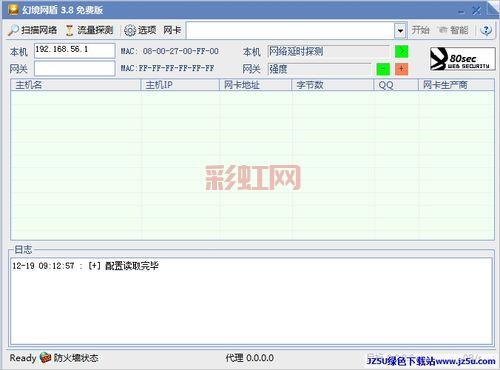Close the 幻境网盾 window

477,11
